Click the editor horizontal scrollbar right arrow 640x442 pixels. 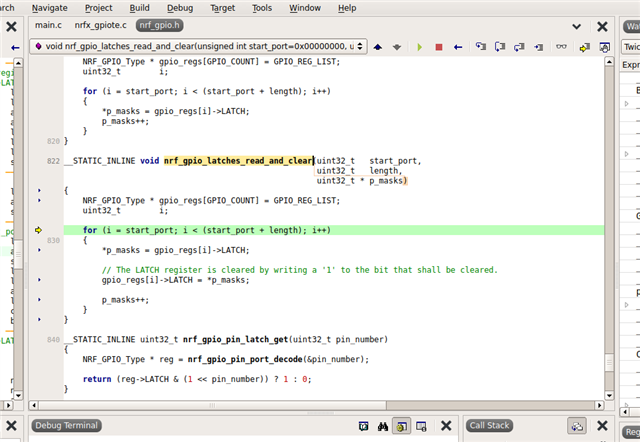(x=599, y=405)
